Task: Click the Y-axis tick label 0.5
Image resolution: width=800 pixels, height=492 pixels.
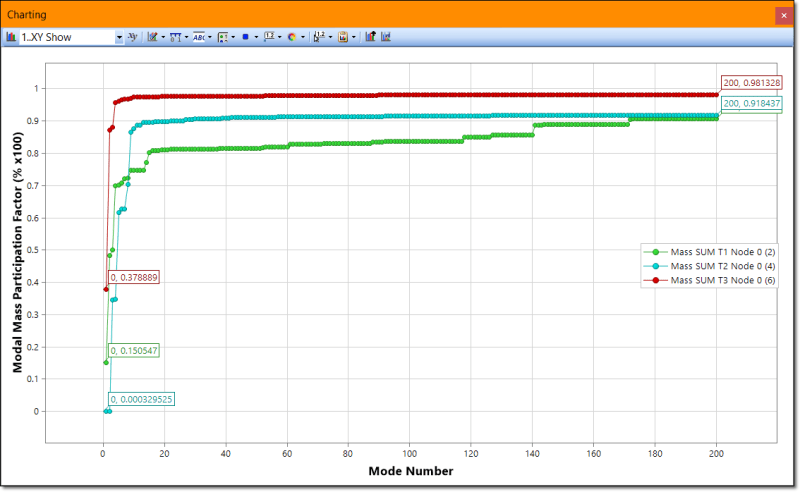Action: click(33, 250)
